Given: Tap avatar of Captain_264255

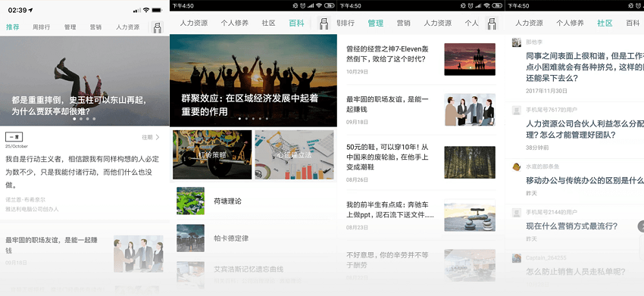Looking at the screenshot, I should pyautogui.click(x=517, y=258).
